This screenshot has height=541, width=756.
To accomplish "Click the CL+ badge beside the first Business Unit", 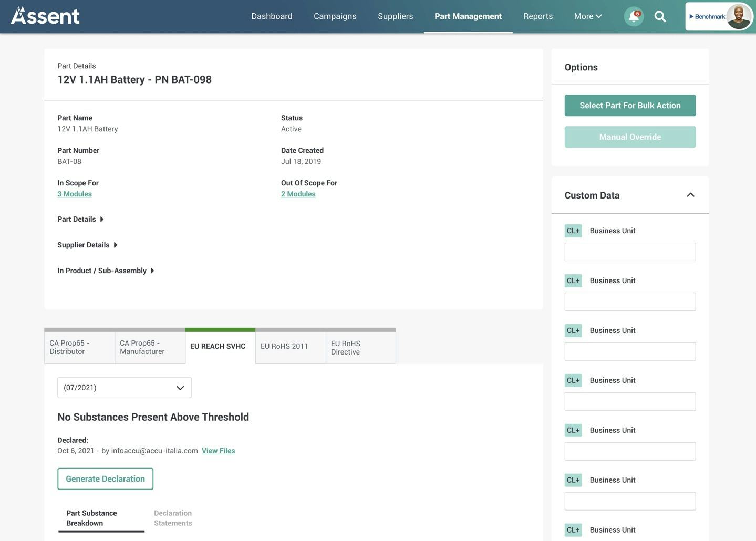I will [x=573, y=230].
